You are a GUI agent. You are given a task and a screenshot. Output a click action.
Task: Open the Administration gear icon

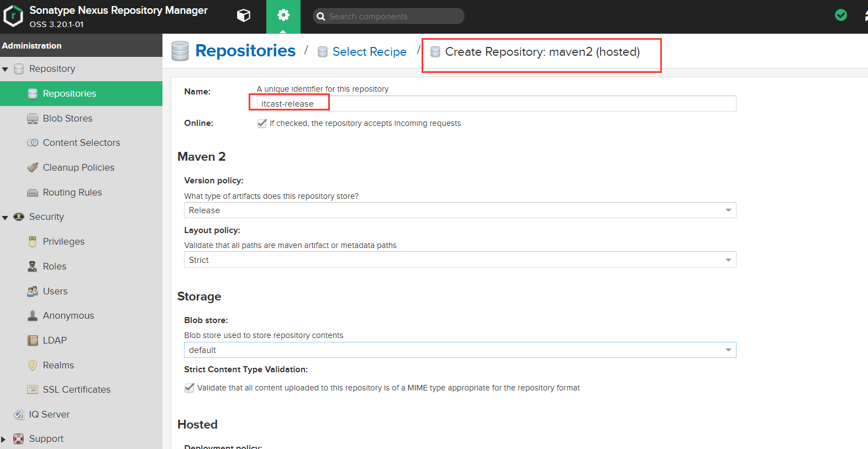pyautogui.click(x=283, y=15)
